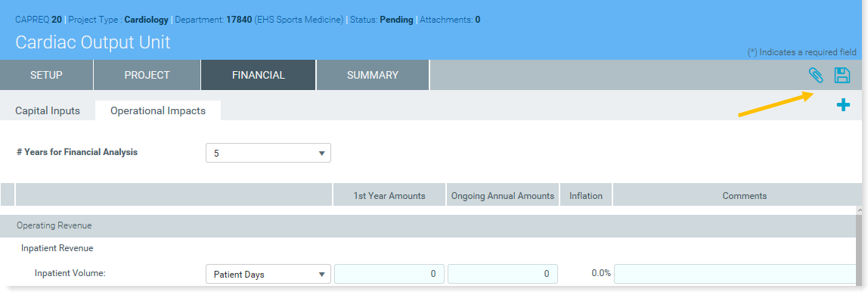Expand the Patient Days volume dropdown
The width and height of the screenshot is (868, 292).
coord(268,274)
